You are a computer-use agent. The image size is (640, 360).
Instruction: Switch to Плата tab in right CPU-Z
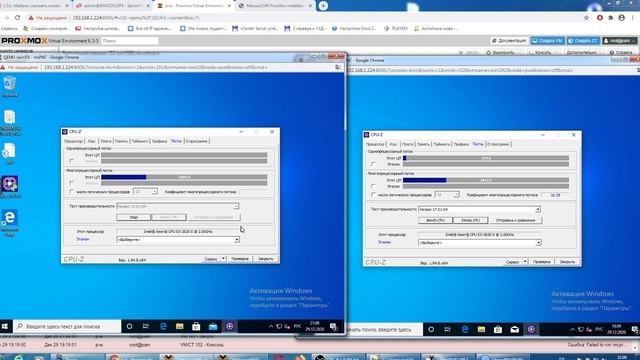coord(407,144)
